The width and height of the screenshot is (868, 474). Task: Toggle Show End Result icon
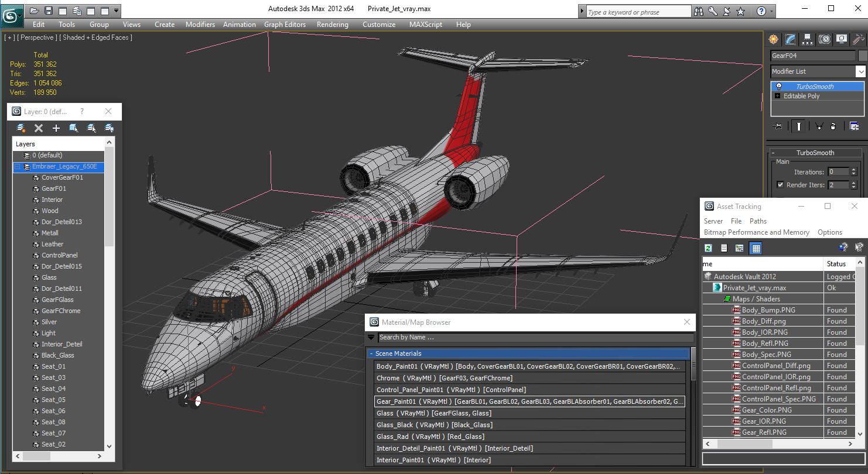tap(799, 126)
